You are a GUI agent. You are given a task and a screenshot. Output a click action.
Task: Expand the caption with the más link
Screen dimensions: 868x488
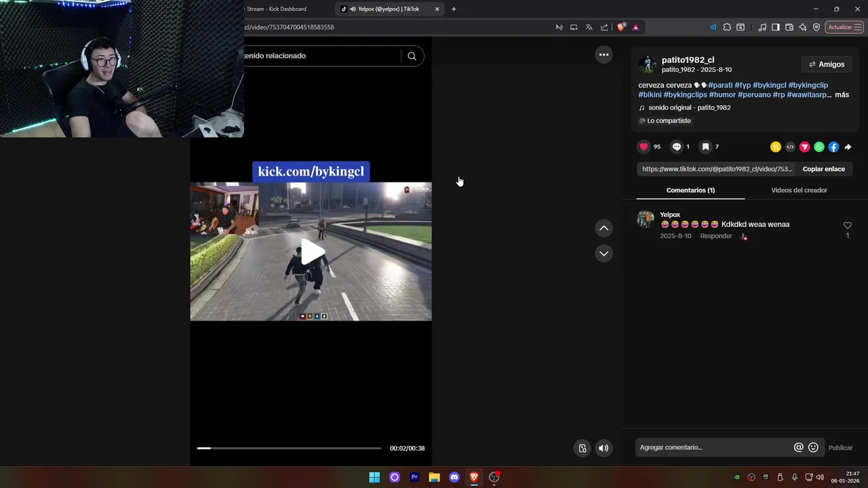pos(842,95)
